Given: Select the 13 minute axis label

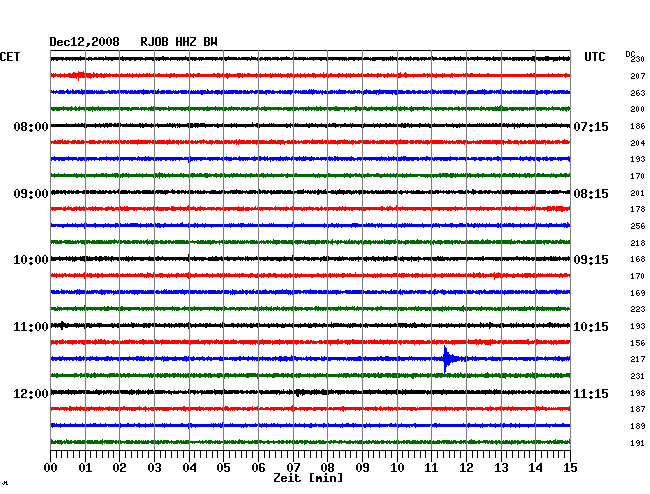Looking at the screenshot, I should click(501, 468).
